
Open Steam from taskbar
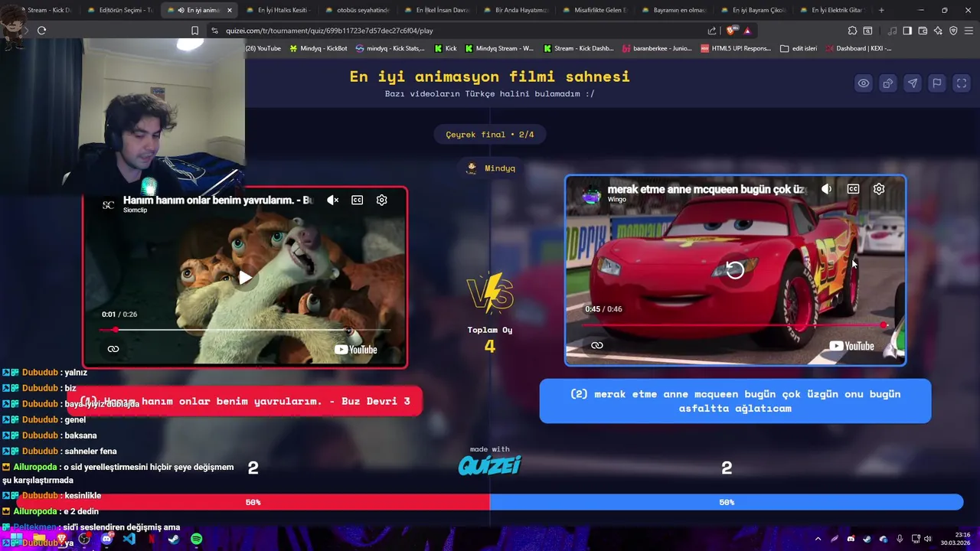pyautogui.click(x=174, y=539)
